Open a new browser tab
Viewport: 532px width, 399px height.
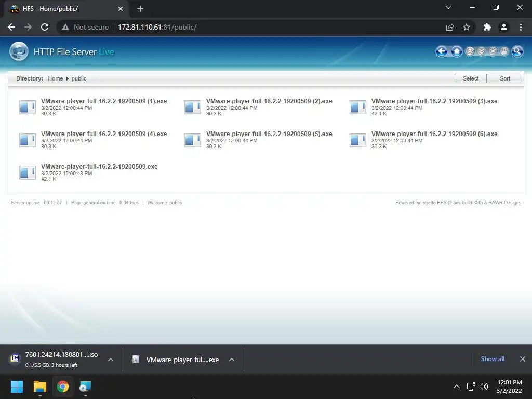pos(140,9)
